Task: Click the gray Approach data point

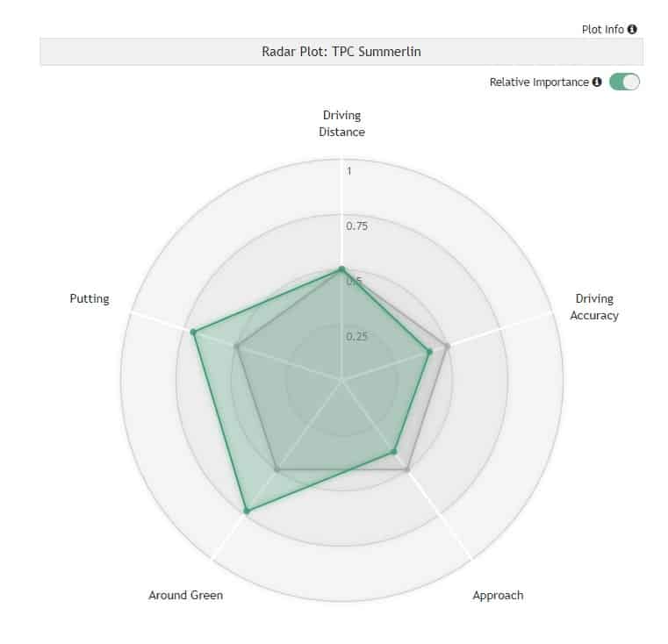Action: [407, 469]
